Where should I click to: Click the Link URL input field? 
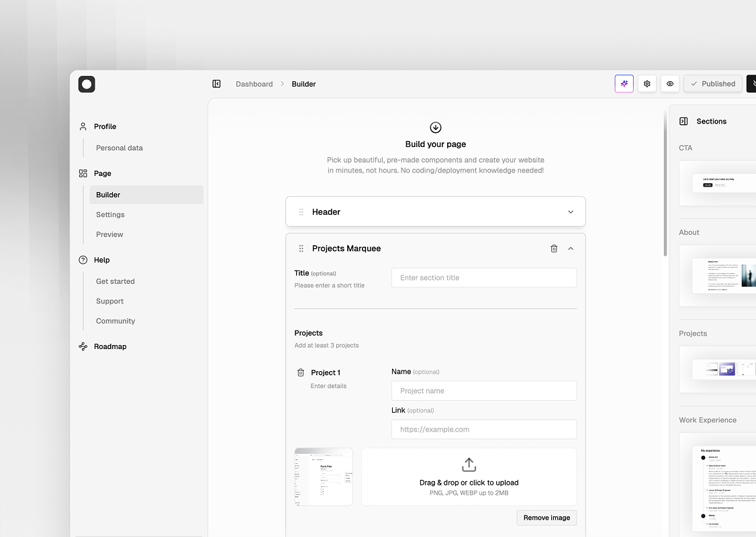pyautogui.click(x=484, y=430)
